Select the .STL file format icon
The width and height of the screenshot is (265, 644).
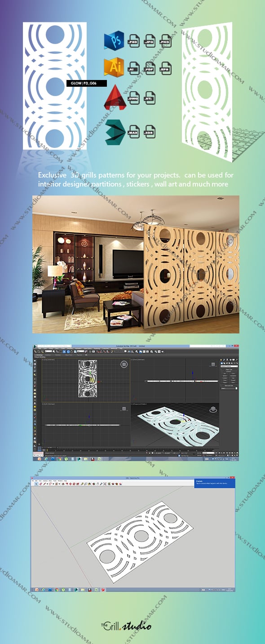coord(149,98)
